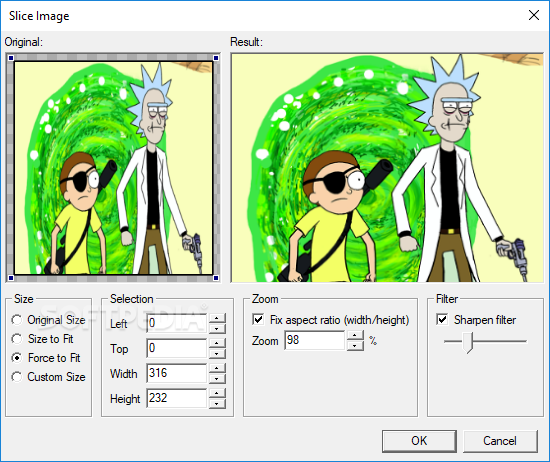Click the bottom-right selection handle
Screen dimensions: 550x462
tap(216, 278)
